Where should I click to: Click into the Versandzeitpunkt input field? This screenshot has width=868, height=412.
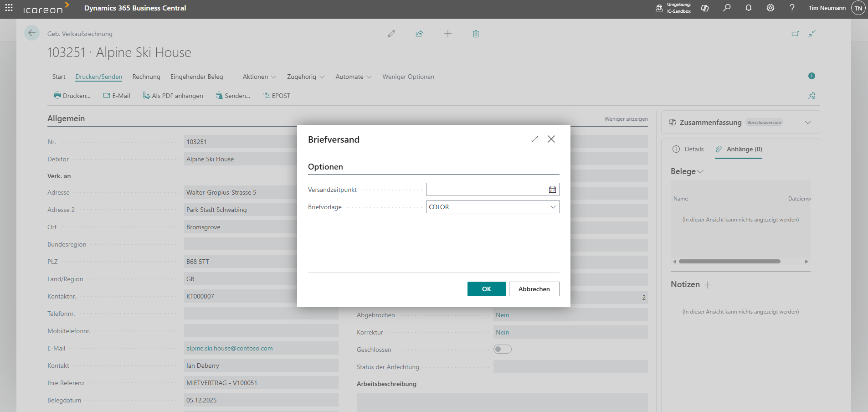click(486, 190)
